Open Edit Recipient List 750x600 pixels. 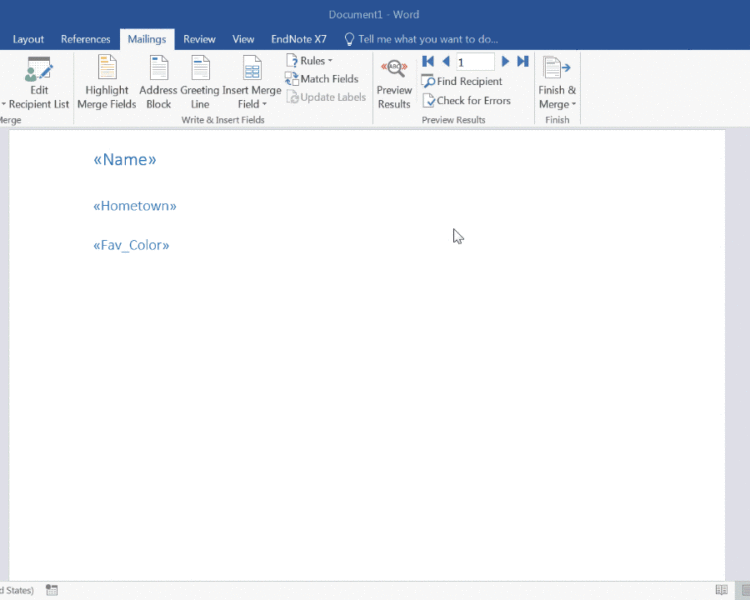39,83
